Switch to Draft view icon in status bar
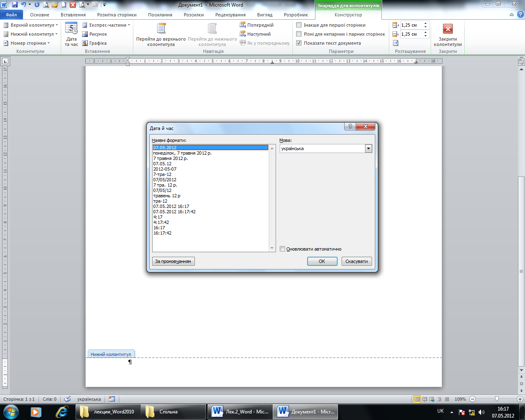Screen dimensions: 525x420 tap(447, 399)
